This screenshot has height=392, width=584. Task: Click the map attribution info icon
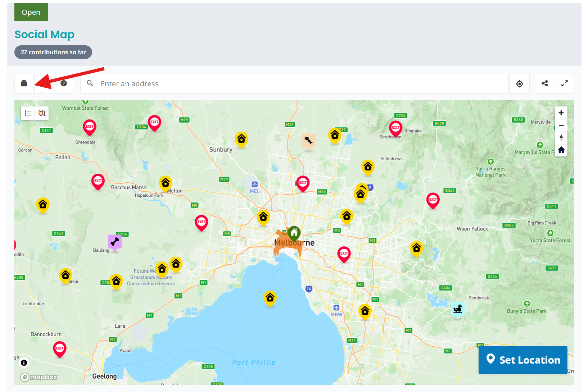tap(24, 363)
